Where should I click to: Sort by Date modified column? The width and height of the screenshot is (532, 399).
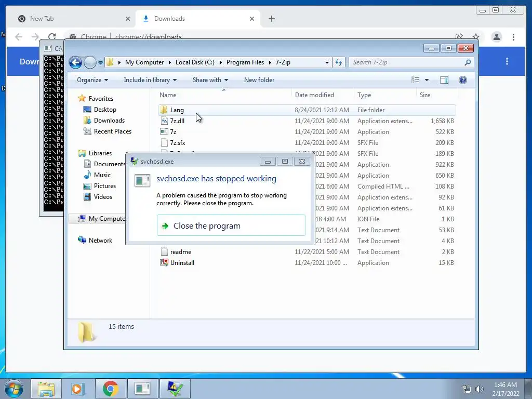(314, 95)
